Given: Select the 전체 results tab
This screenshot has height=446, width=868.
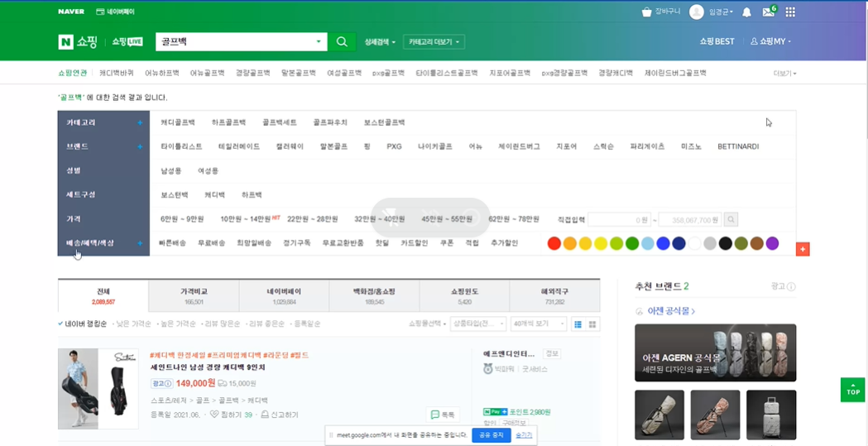Looking at the screenshot, I should tap(103, 296).
